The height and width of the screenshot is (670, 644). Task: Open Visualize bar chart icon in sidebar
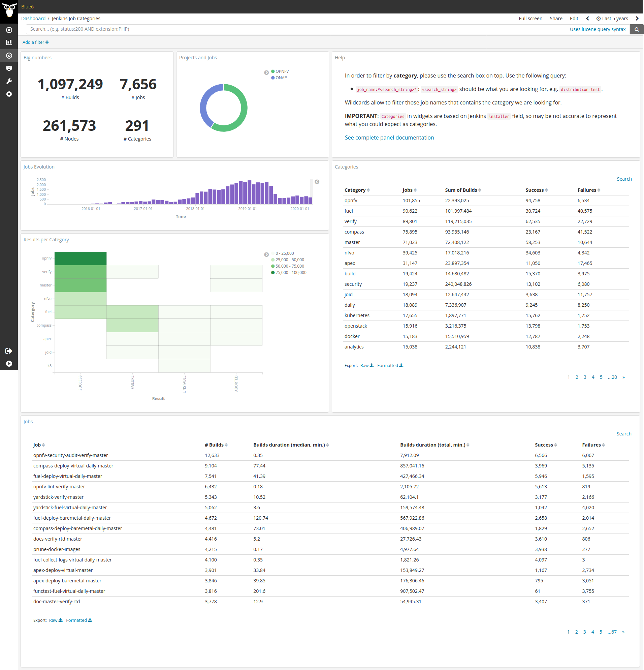(9, 42)
